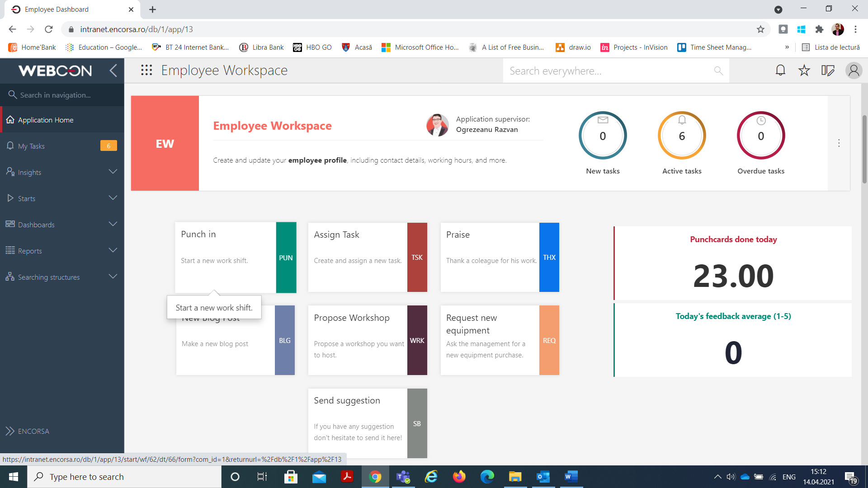Click the Search in navigation field
Image resolution: width=868 pixels, height=488 pixels.
(62, 95)
